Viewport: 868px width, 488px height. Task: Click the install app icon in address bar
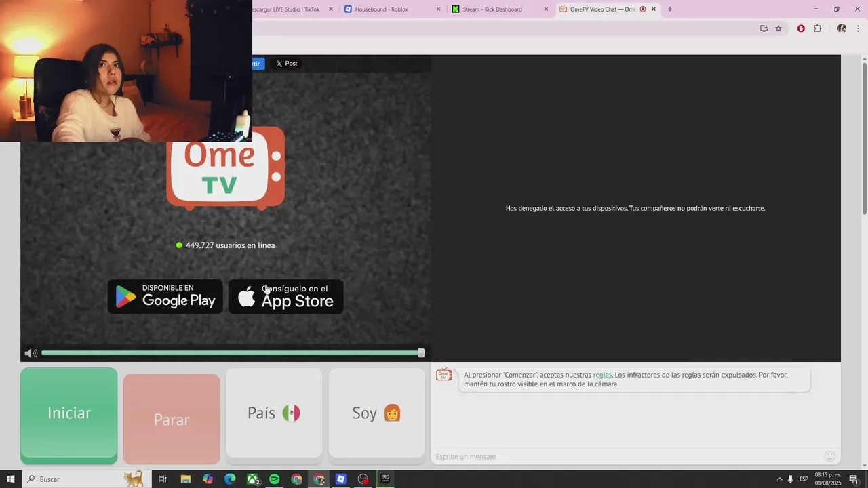(x=764, y=28)
